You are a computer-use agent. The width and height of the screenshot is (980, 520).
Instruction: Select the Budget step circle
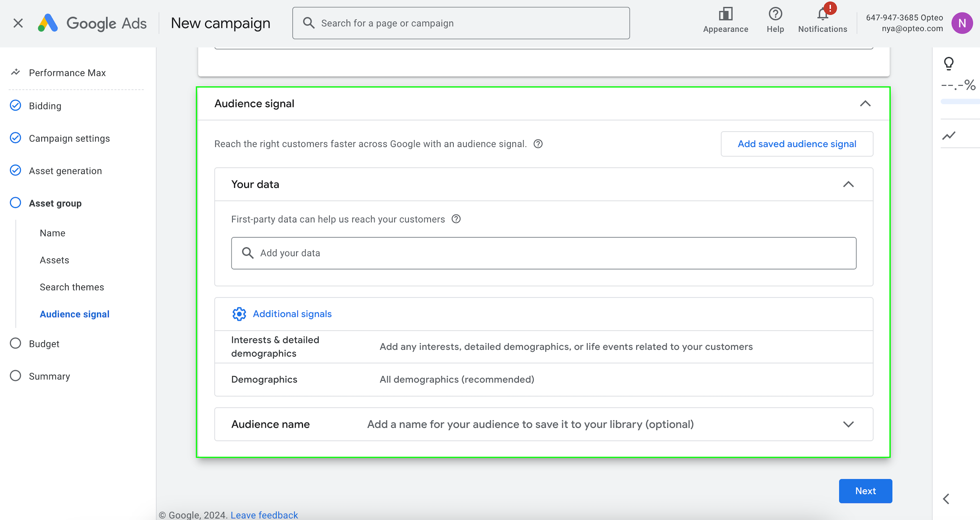tap(16, 343)
